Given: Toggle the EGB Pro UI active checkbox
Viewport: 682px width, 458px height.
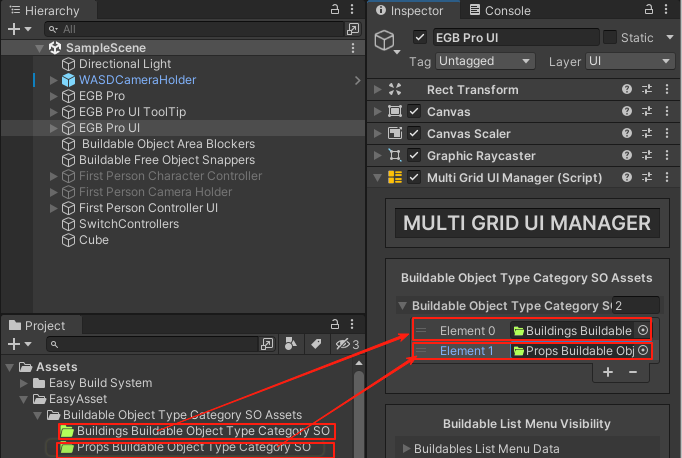Looking at the screenshot, I should click(419, 37).
